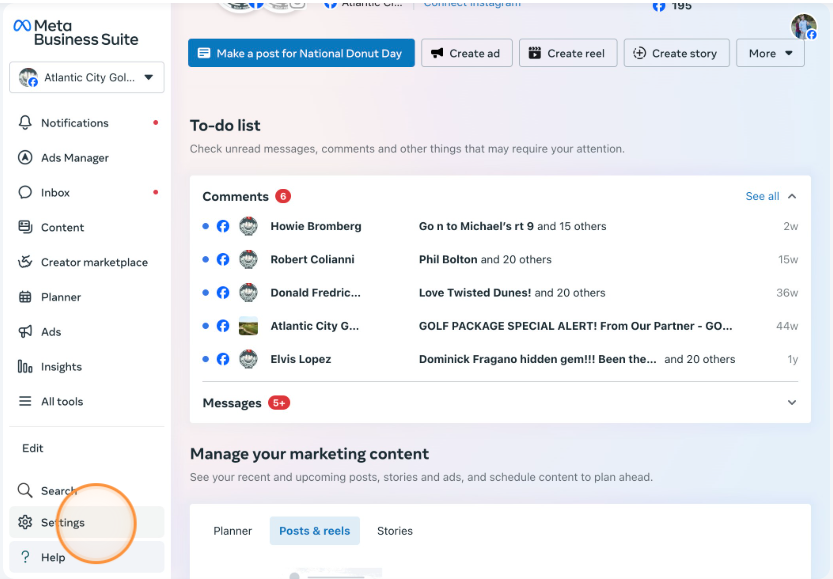The width and height of the screenshot is (833, 579).
Task: Open Insights bar chart icon
Action: pos(26,367)
